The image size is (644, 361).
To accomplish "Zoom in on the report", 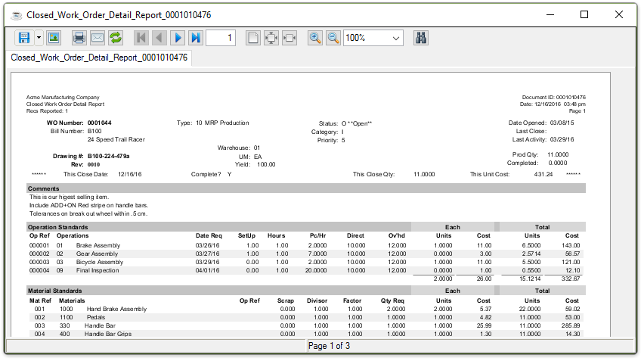I will (315, 37).
